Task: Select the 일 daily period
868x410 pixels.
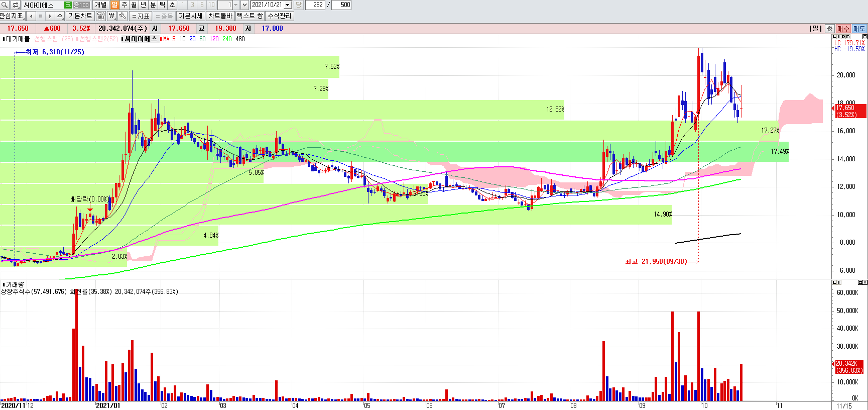Action: tap(114, 5)
